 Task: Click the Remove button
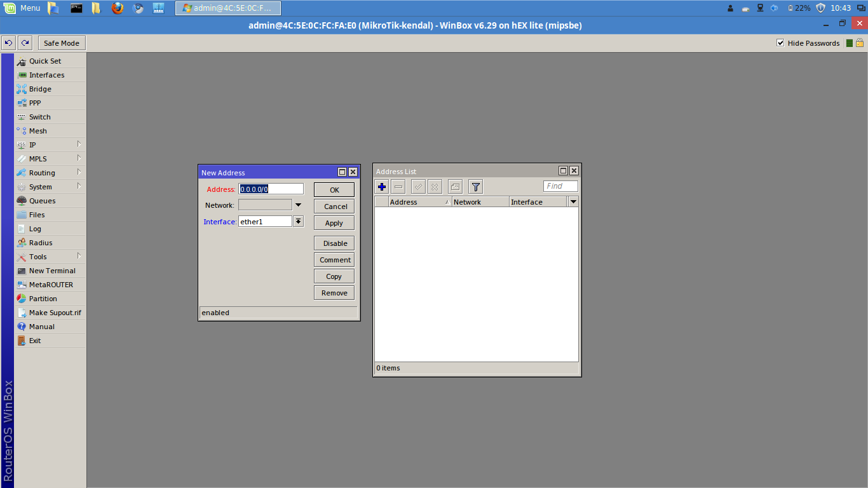pos(334,293)
